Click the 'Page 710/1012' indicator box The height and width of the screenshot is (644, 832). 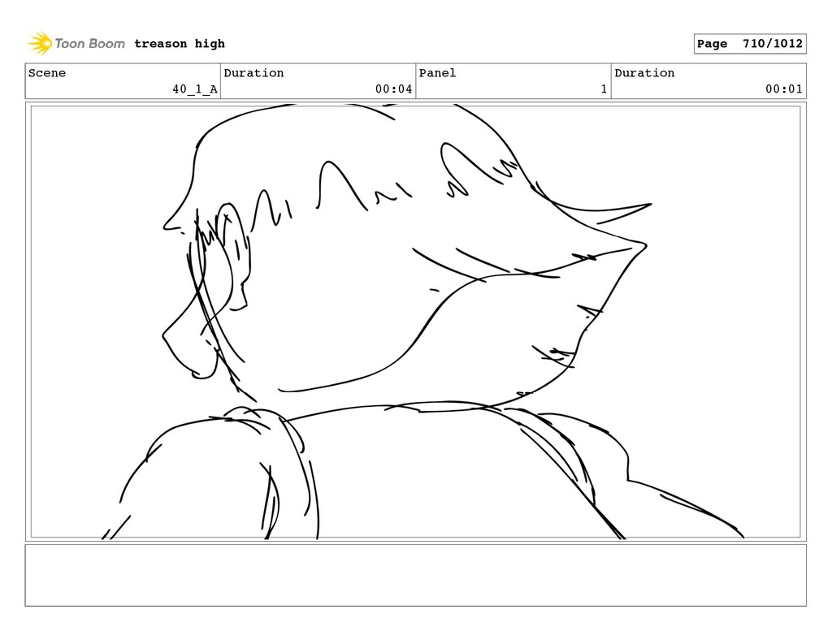click(x=750, y=44)
